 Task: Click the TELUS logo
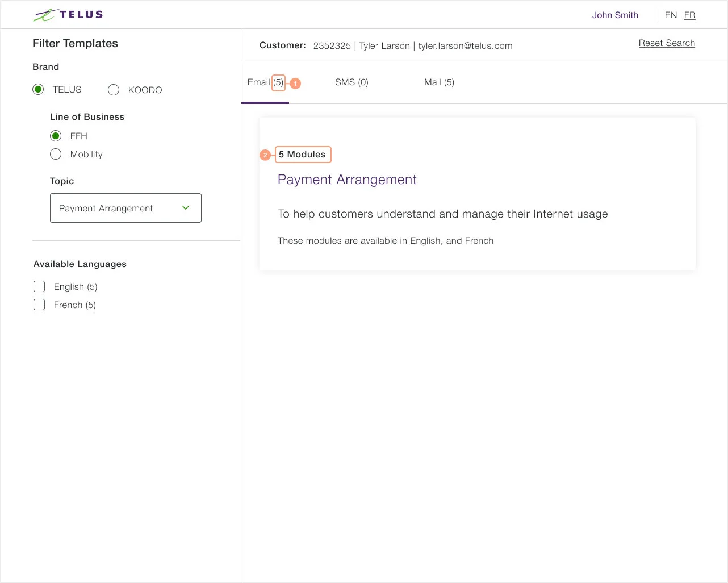(x=68, y=15)
